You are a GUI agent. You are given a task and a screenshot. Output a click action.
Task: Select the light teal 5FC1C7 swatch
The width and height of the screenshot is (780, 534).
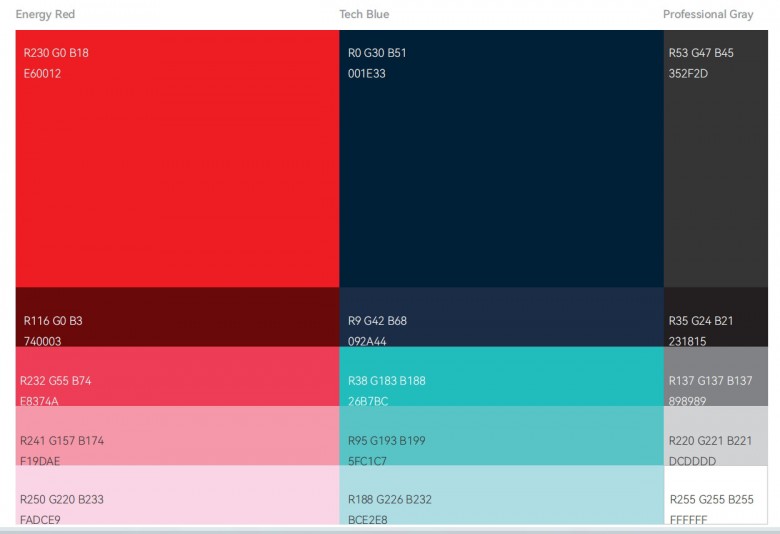click(501, 435)
